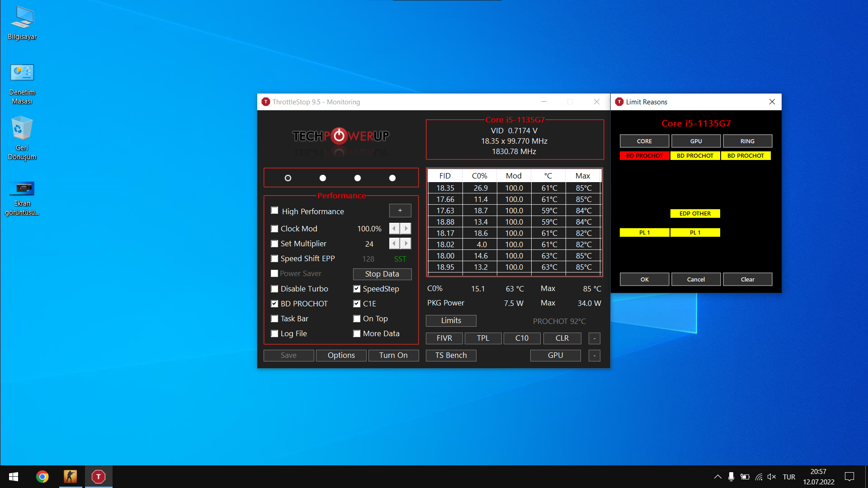Decrease the Set Multiplier value arrow
The image size is (868, 488).
394,244
